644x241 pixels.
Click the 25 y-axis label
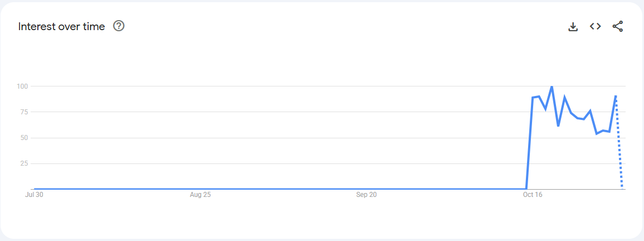pyautogui.click(x=24, y=163)
